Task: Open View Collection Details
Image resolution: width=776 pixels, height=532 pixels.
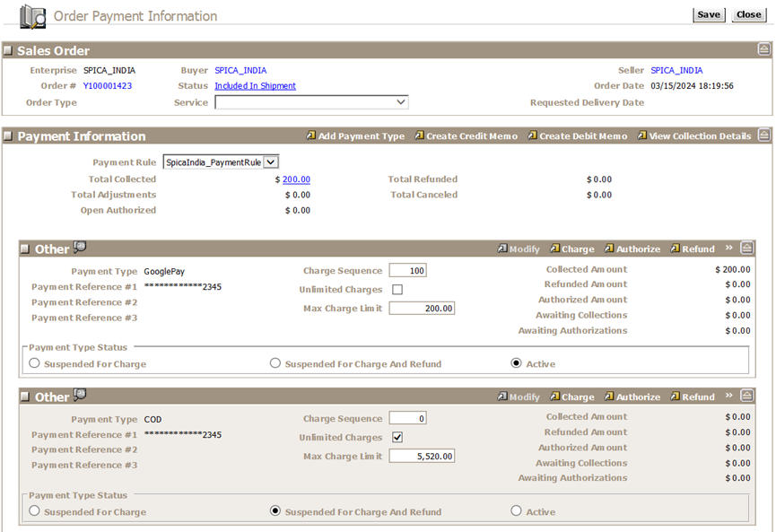Action: (x=700, y=136)
